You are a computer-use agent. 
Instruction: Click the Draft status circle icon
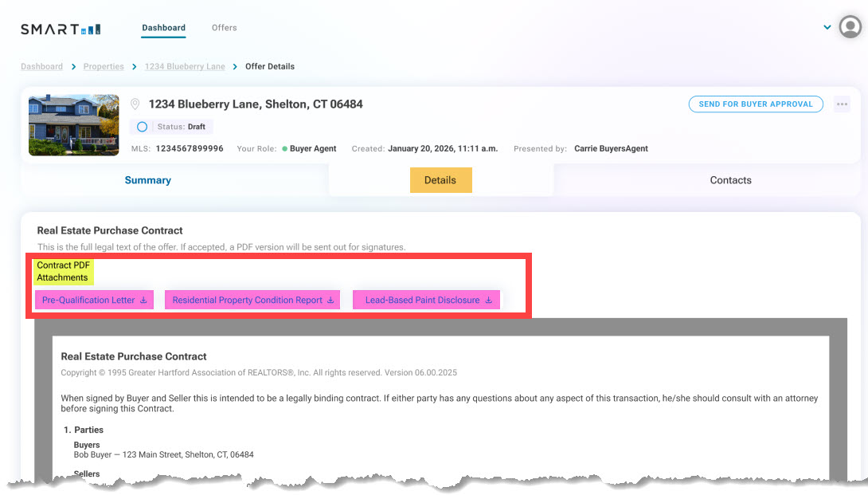point(143,127)
